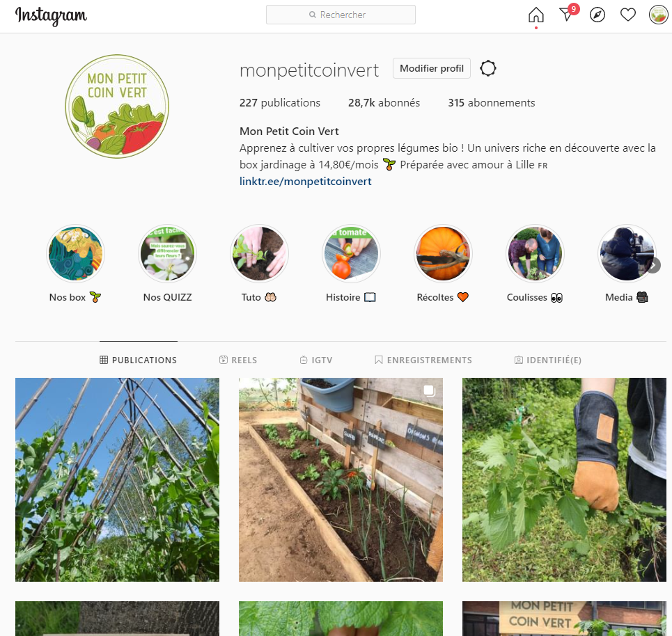Show more story highlights with the arrow
The height and width of the screenshot is (636, 672).
[x=653, y=266]
